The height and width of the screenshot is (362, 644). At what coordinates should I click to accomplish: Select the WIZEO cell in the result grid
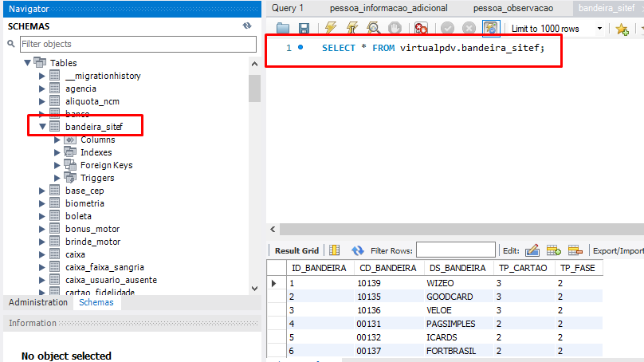(x=458, y=283)
